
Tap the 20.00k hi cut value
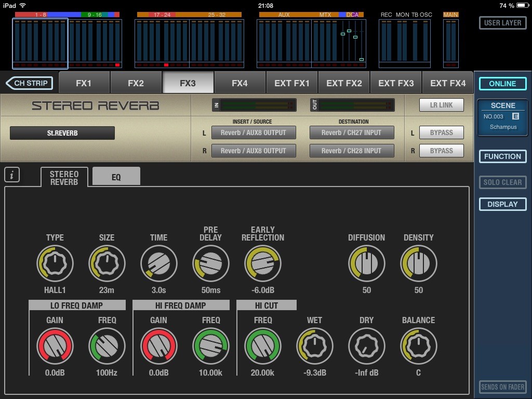[262, 373]
